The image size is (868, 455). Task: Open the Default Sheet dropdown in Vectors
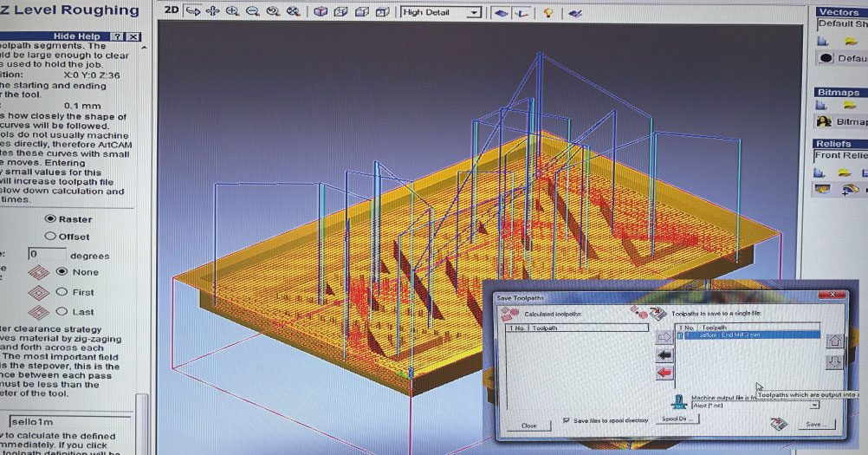[x=843, y=23]
